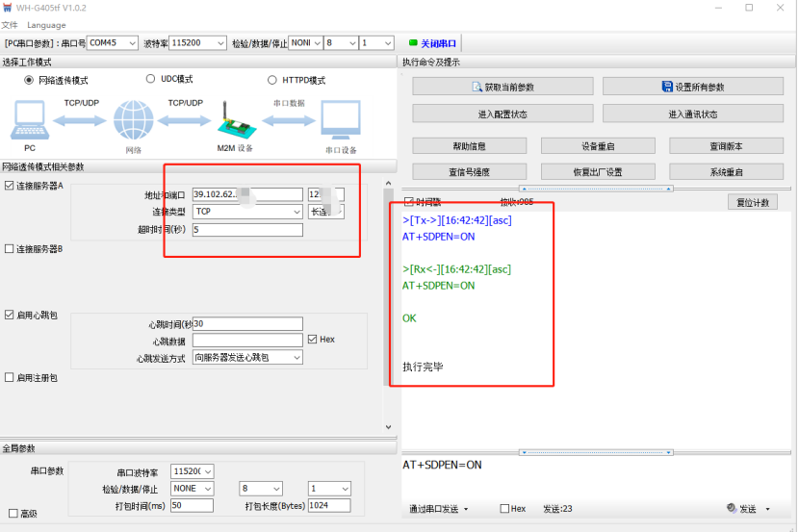Click the 超时时间 input field

coord(246,230)
